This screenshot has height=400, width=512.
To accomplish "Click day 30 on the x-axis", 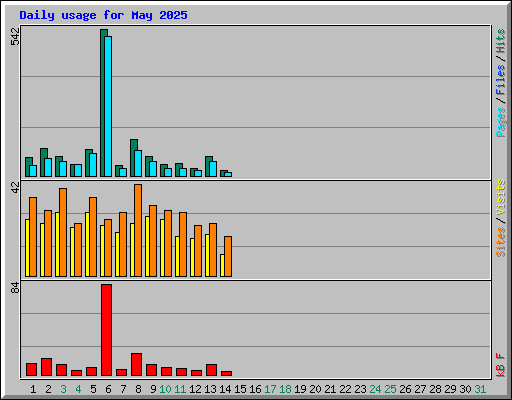I will 465,389.
